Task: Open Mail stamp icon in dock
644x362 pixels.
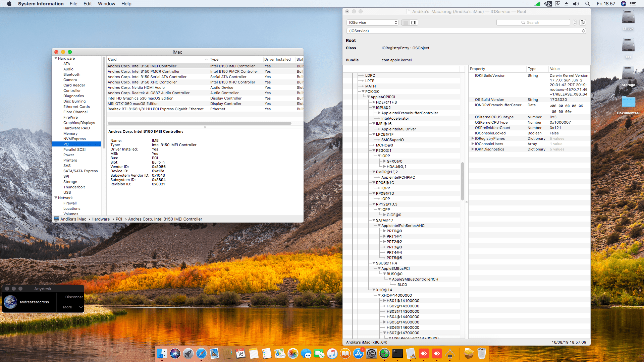Action: click(214, 353)
